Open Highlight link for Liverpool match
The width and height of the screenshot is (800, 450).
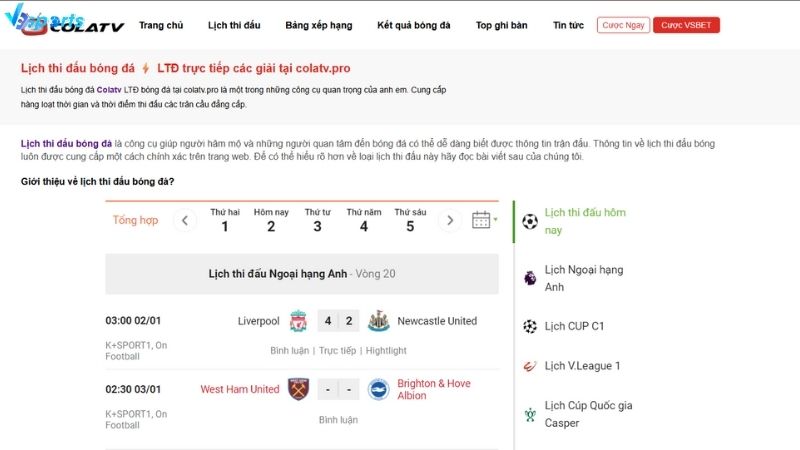(386, 351)
